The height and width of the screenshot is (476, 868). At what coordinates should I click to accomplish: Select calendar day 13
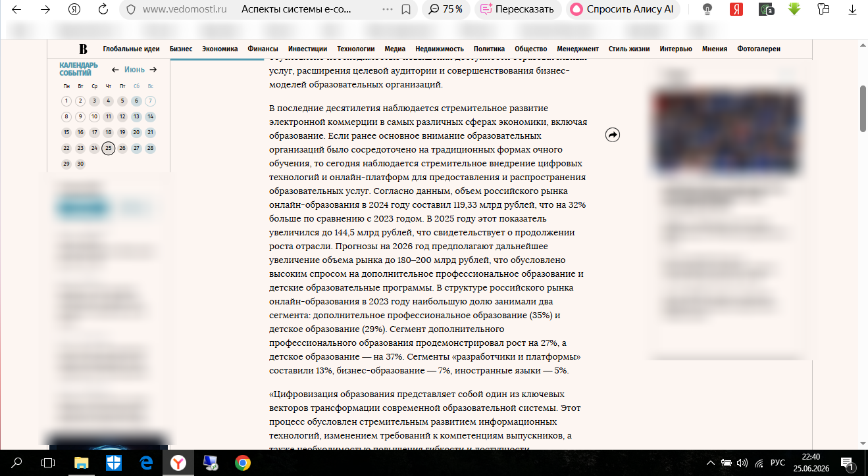coord(136,117)
